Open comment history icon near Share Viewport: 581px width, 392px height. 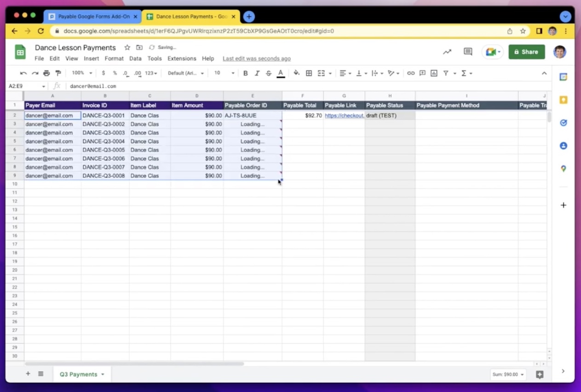pyautogui.click(x=467, y=51)
